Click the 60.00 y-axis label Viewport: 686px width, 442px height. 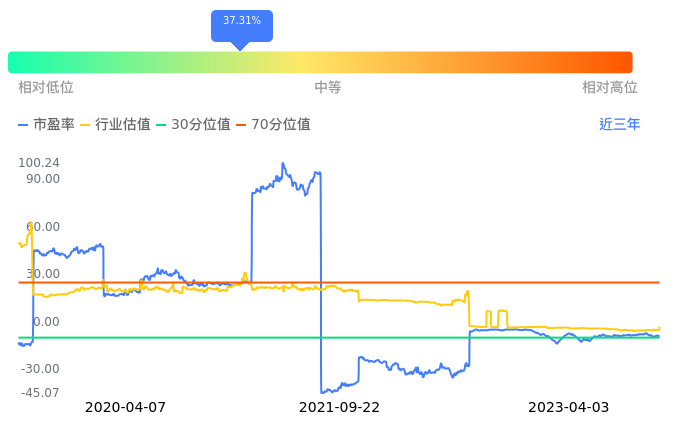(x=42, y=227)
